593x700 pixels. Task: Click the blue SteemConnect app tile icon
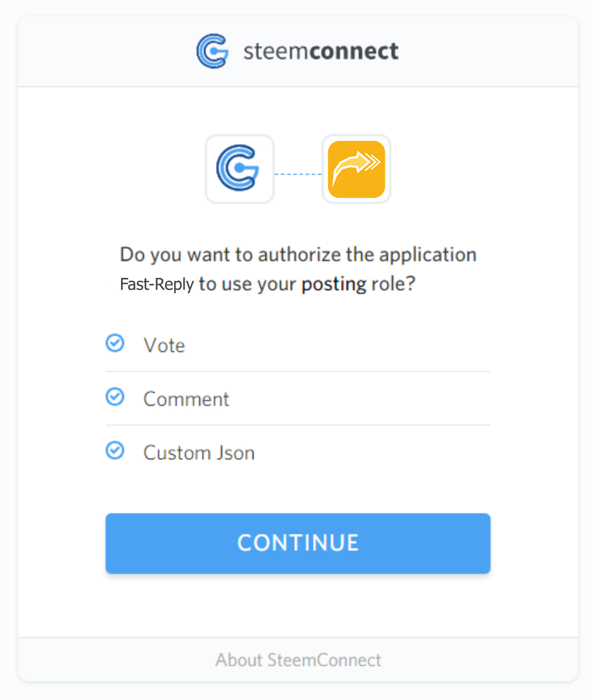point(239,169)
